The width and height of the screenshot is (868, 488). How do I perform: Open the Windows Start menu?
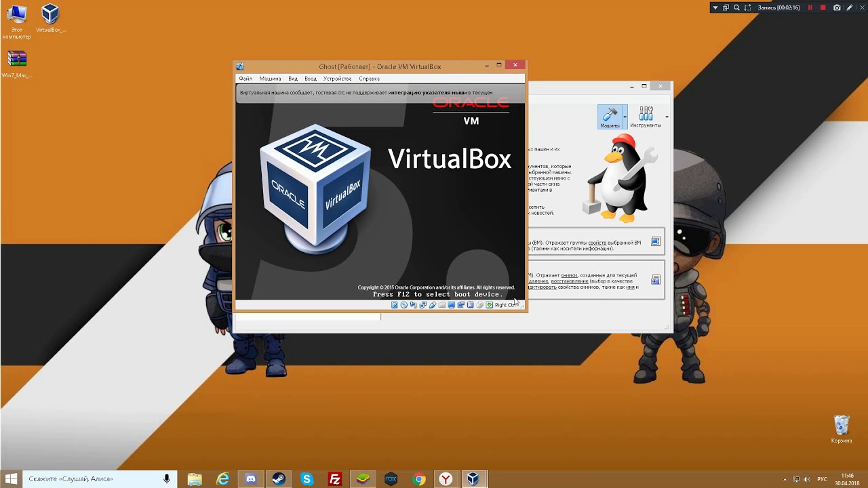(12, 479)
